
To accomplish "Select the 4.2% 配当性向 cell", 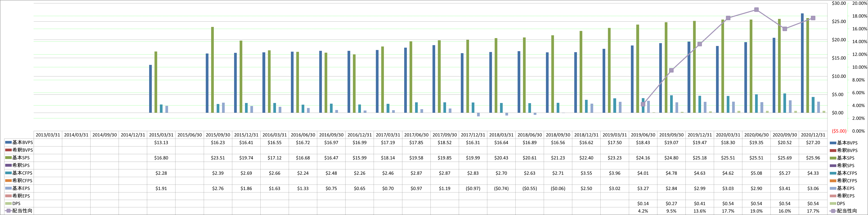I will click(643, 211).
